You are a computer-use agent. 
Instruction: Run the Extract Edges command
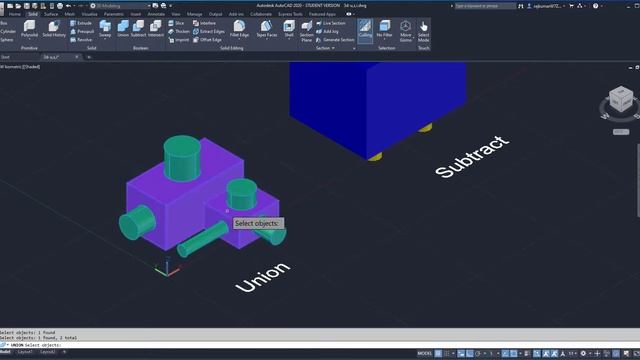tap(209, 31)
